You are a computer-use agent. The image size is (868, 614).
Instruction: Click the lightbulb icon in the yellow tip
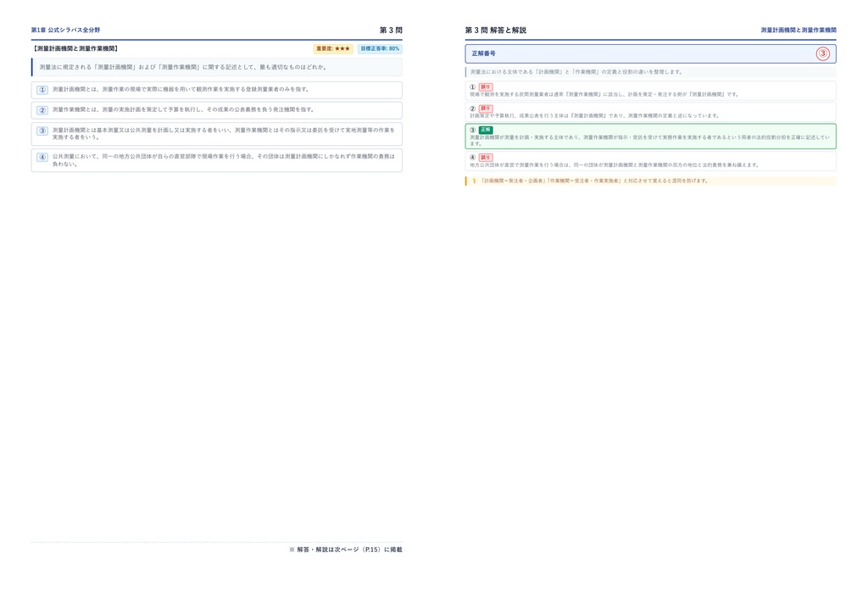[474, 181]
